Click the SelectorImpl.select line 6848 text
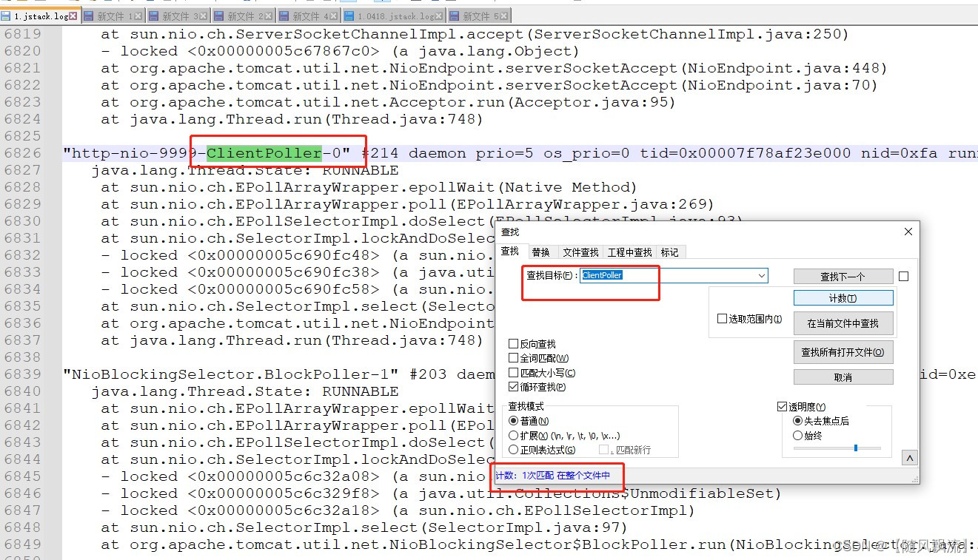This screenshot has width=978, height=560. click(364, 527)
